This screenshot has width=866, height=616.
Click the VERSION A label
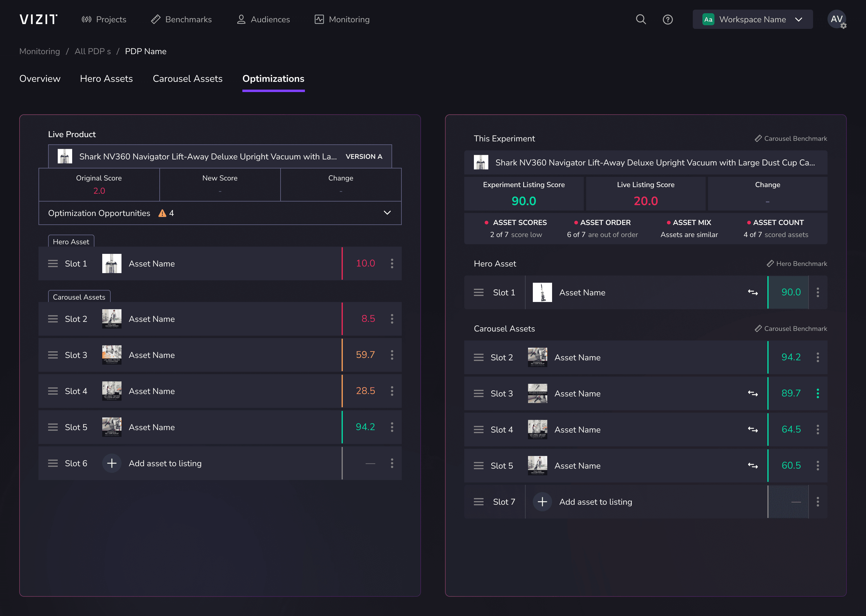pyautogui.click(x=364, y=156)
